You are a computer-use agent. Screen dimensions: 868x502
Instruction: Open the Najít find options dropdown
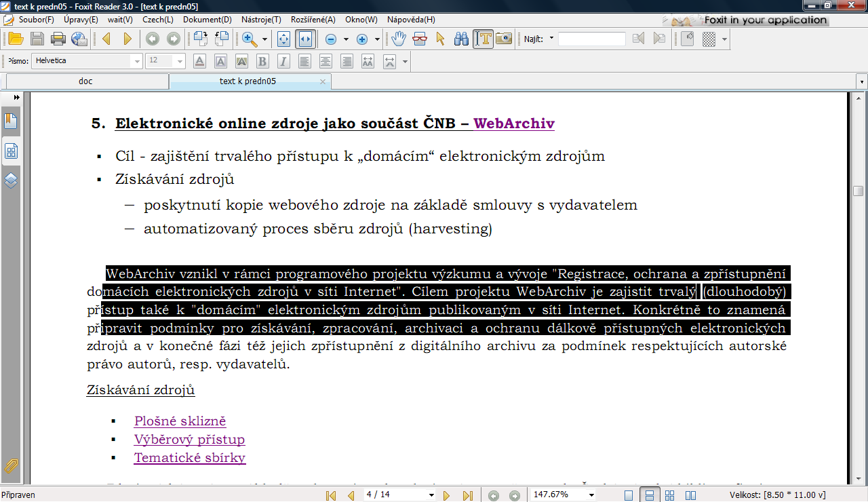point(551,39)
